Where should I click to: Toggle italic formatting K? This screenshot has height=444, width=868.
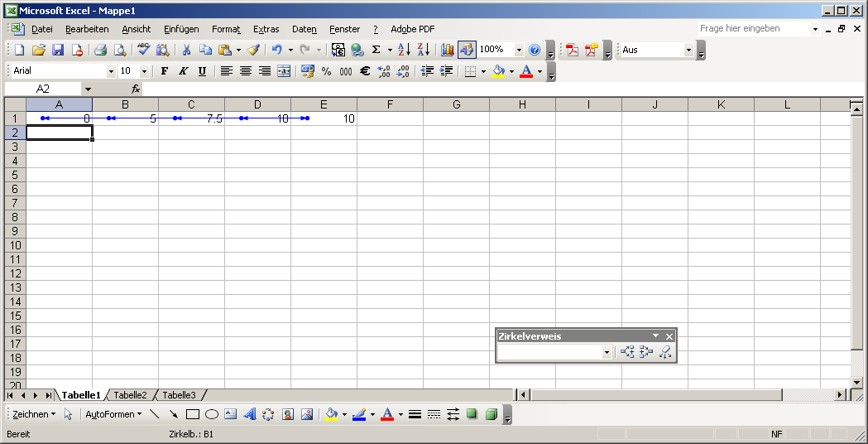click(x=183, y=71)
